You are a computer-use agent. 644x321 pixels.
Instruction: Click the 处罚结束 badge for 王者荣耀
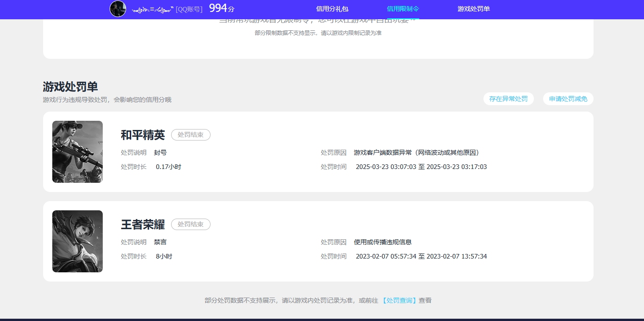click(x=190, y=224)
